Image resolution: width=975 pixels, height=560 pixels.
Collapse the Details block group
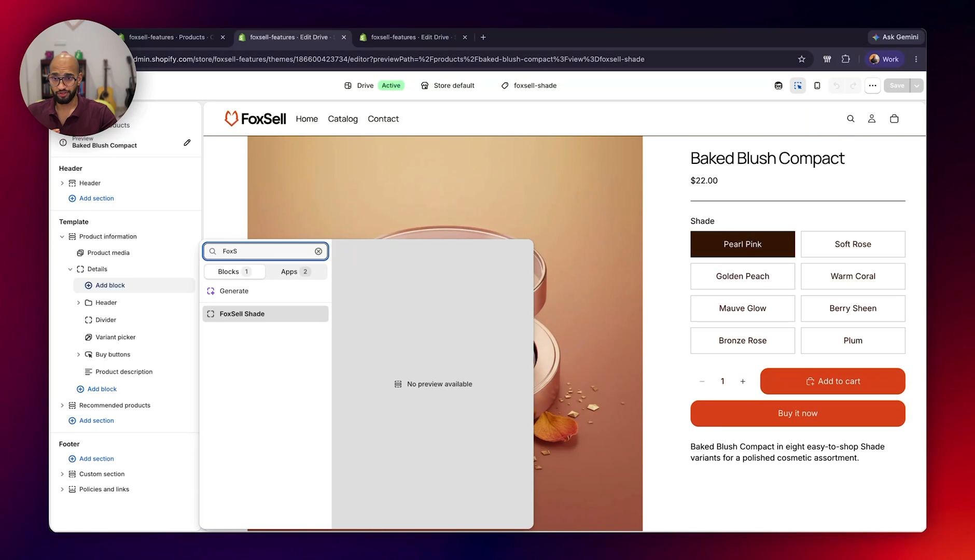(x=71, y=269)
